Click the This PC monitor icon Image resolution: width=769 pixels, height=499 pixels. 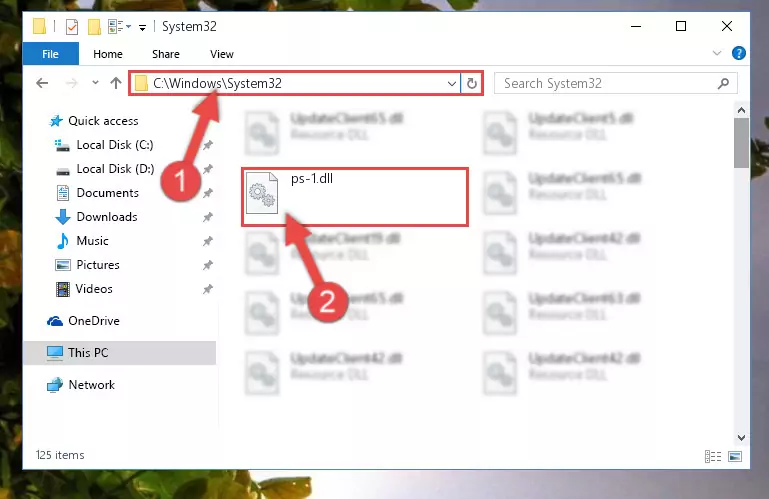pyautogui.click(x=54, y=353)
